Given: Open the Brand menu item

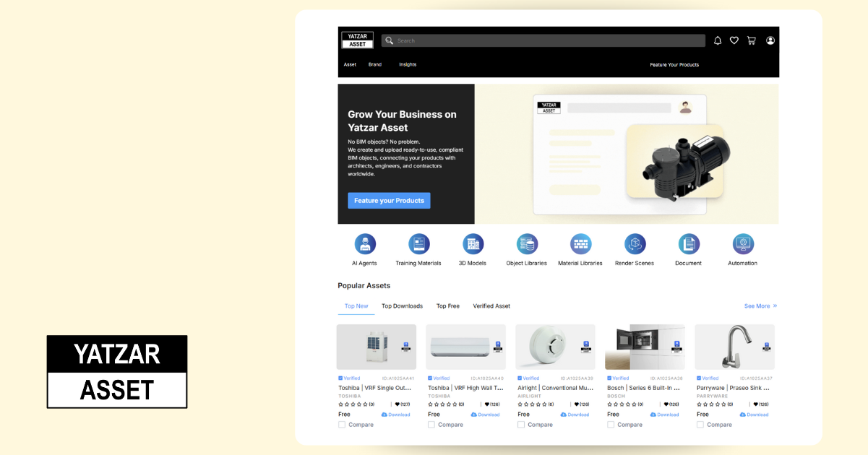Looking at the screenshot, I should click(x=375, y=64).
